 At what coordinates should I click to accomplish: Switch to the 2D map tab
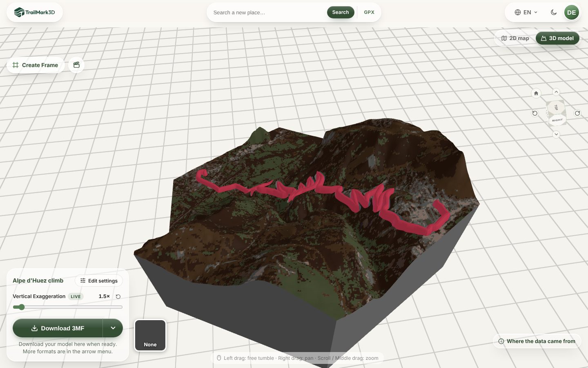click(515, 38)
